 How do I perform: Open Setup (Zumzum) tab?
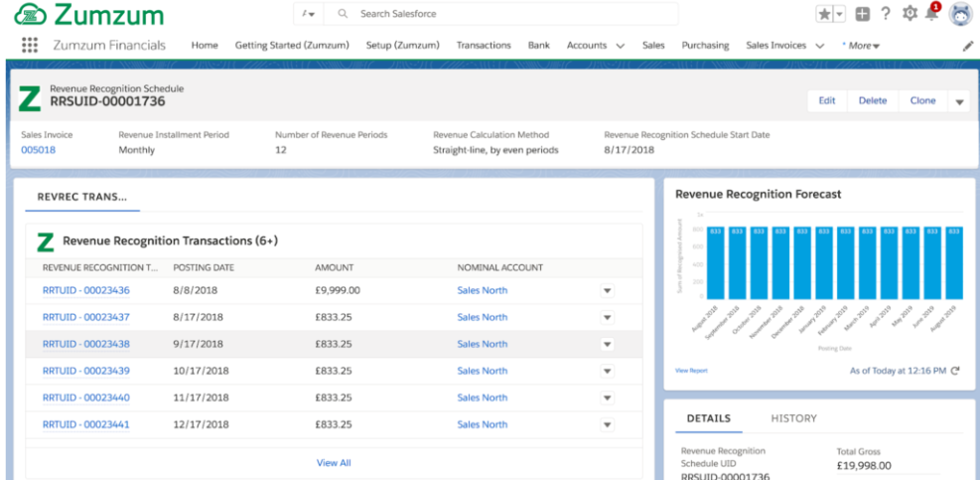[x=402, y=45]
